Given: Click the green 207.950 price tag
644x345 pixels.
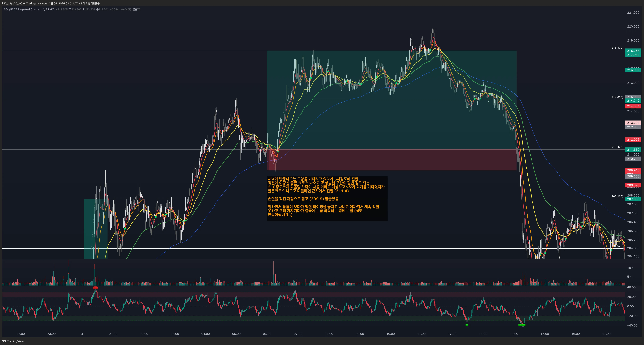Looking at the screenshot, I should pos(633,199).
